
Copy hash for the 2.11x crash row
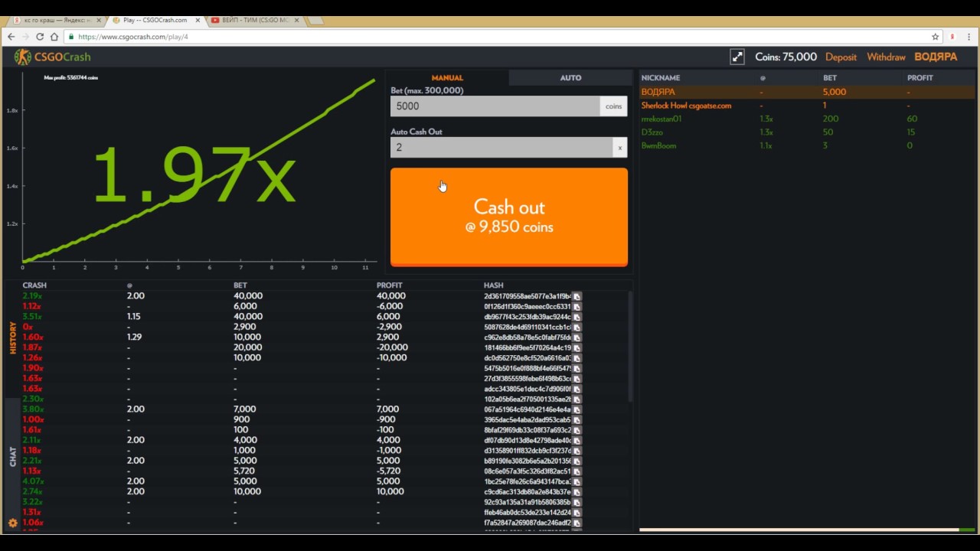pyautogui.click(x=577, y=440)
